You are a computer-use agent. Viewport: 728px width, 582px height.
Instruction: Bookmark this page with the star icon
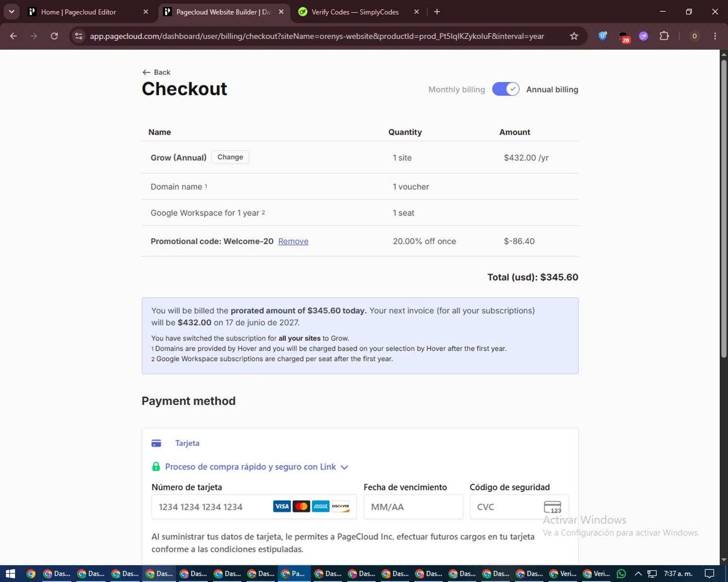[x=574, y=36]
